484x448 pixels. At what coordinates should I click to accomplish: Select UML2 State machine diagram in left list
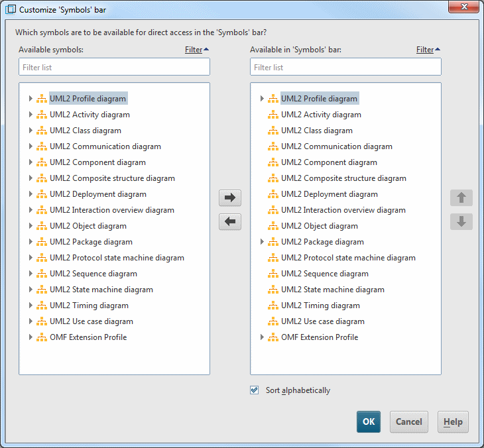click(x=101, y=290)
